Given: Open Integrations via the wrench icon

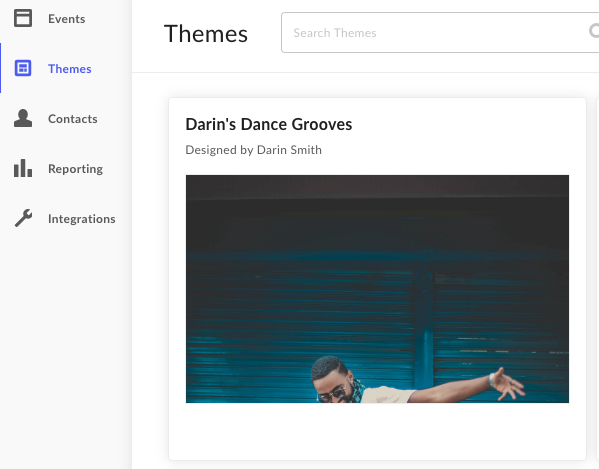Looking at the screenshot, I should pyautogui.click(x=23, y=218).
